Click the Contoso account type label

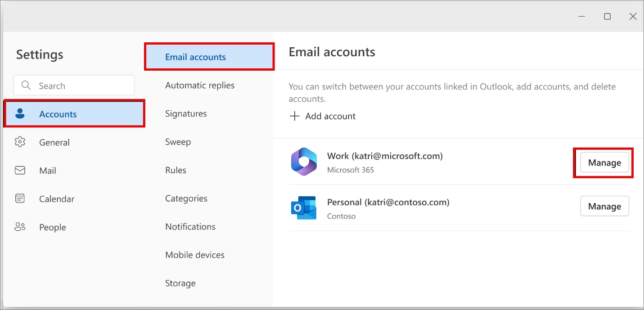tap(341, 216)
